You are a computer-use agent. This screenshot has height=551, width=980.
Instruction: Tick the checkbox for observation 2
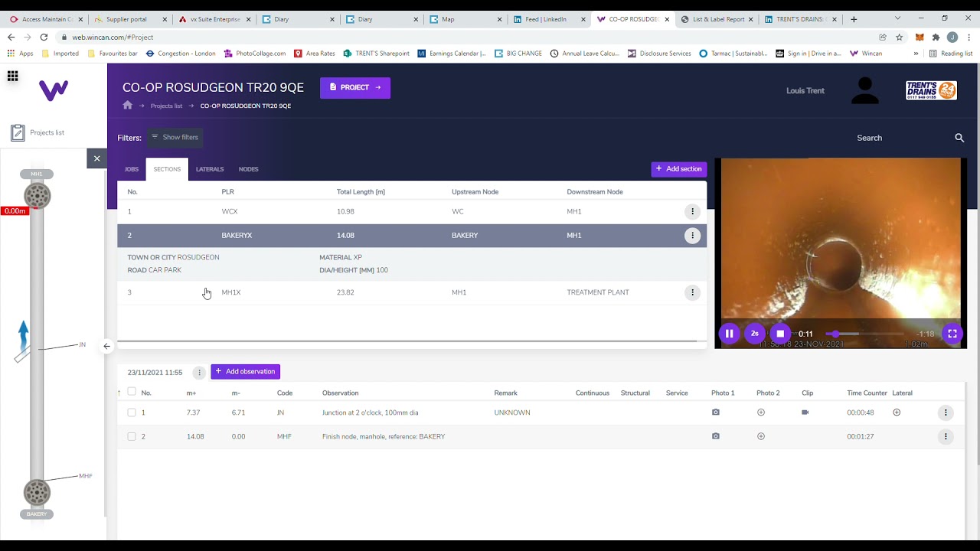click(132, 436)
